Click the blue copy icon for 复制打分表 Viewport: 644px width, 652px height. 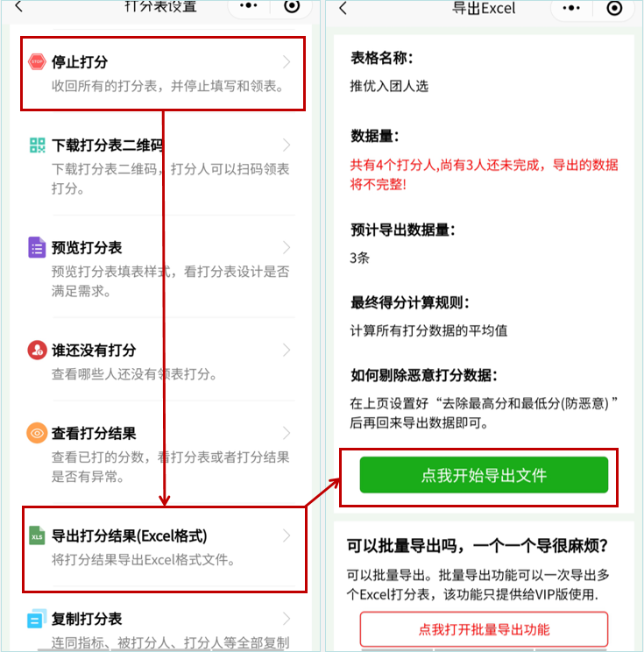[37, 620]
